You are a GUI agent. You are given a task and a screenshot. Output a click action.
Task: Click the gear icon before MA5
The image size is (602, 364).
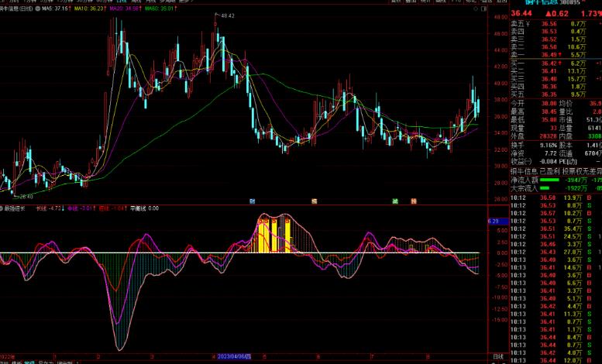tap(38, 8)
